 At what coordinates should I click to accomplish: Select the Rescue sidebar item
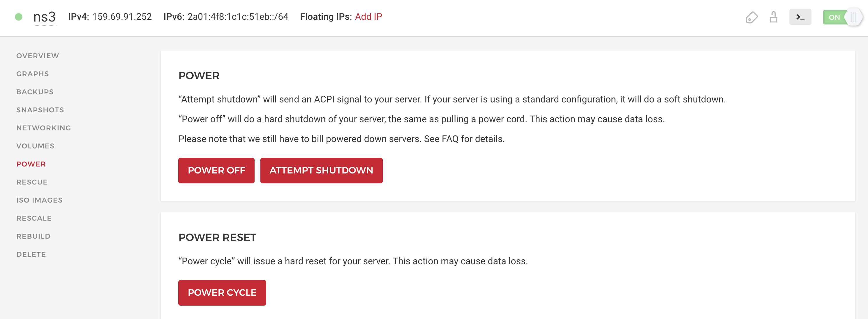[32, 182]
